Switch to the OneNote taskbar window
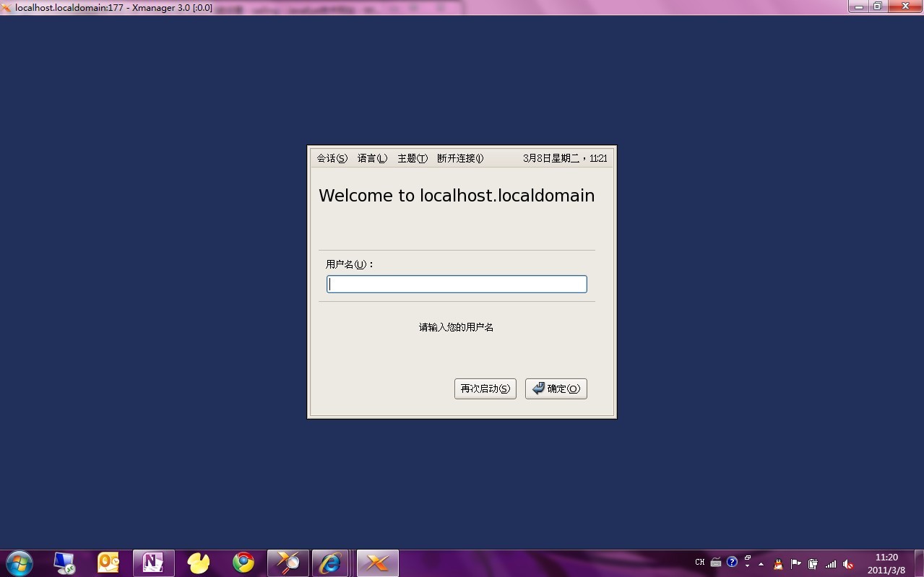Image resolution: width=924 pixels, height=577 pixels. [x=153, y=563]
